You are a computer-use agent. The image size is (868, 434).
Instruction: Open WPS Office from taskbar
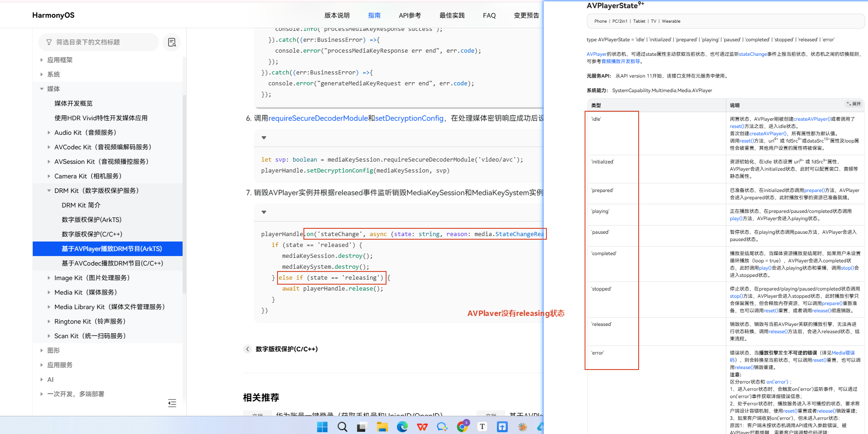[422, 427]
